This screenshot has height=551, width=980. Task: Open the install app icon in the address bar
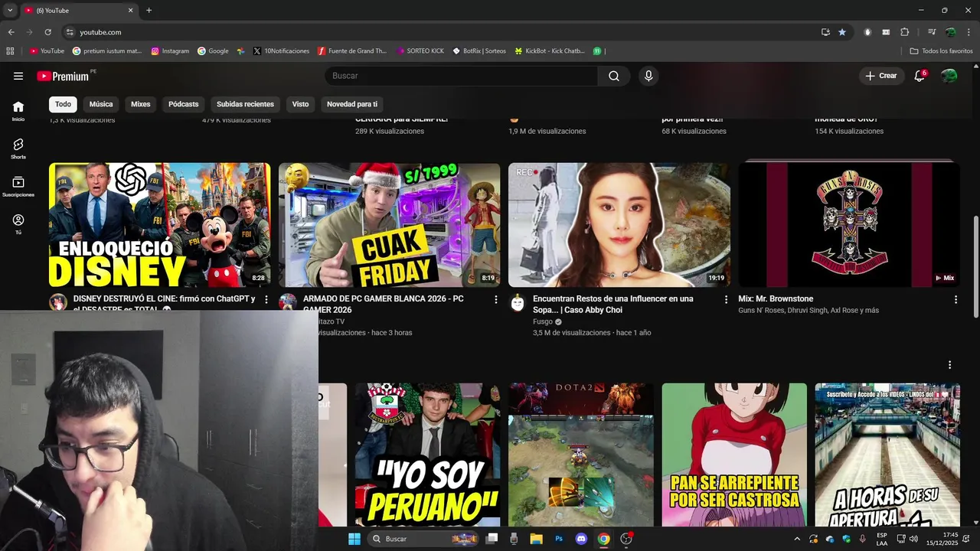coord(825,32)
